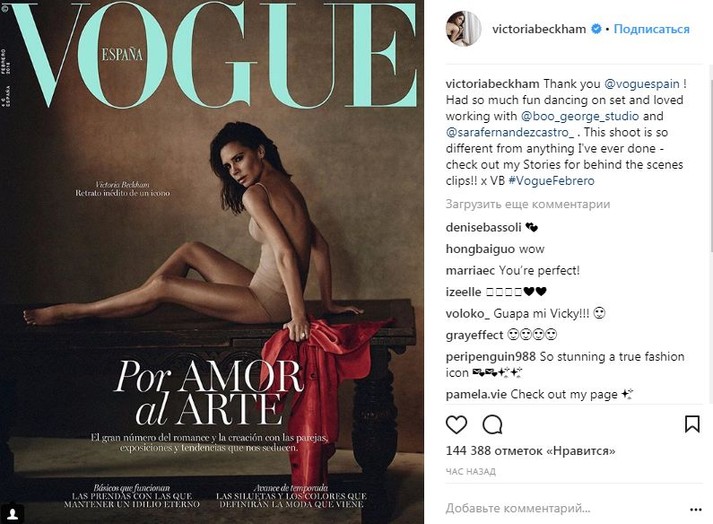
Task: Click the blue verified badge
Action: (x=596, y=29)
